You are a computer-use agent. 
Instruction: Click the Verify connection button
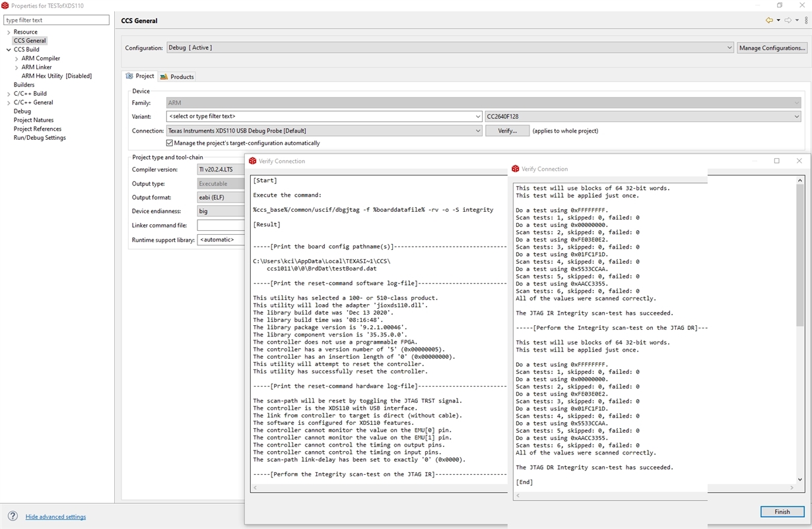coord(507,131)
